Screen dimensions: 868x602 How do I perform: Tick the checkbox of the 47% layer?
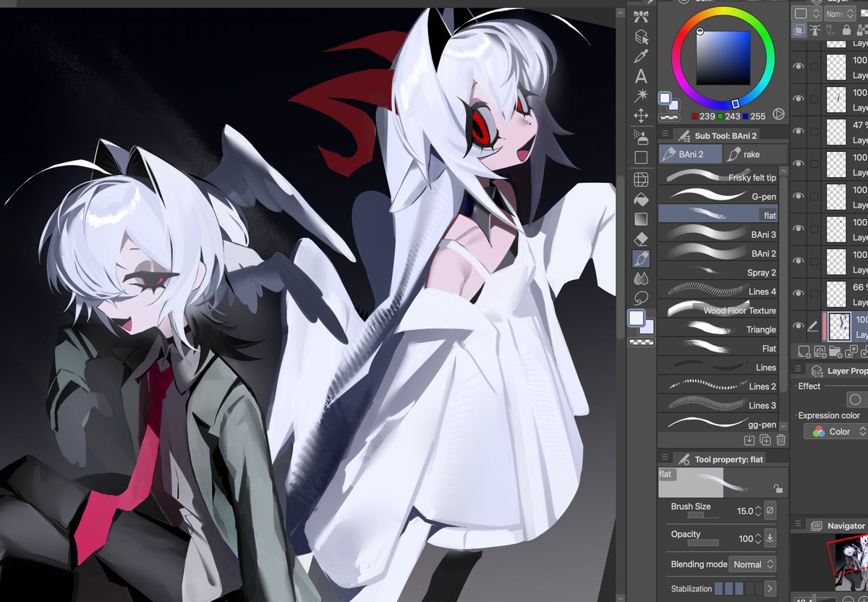pos(814,131)
